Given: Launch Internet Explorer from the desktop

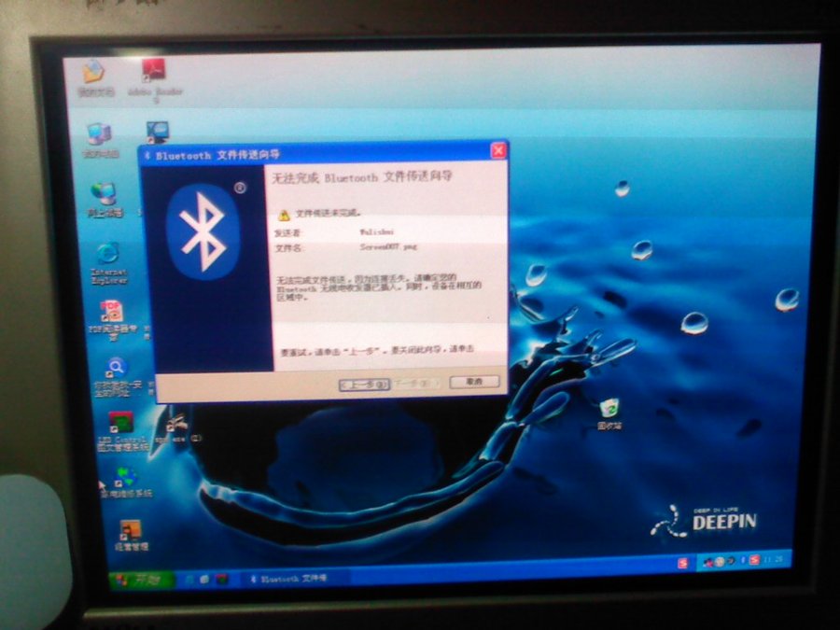Looking at the screenshot, I should pyautogui.click(x=108, y=255).
